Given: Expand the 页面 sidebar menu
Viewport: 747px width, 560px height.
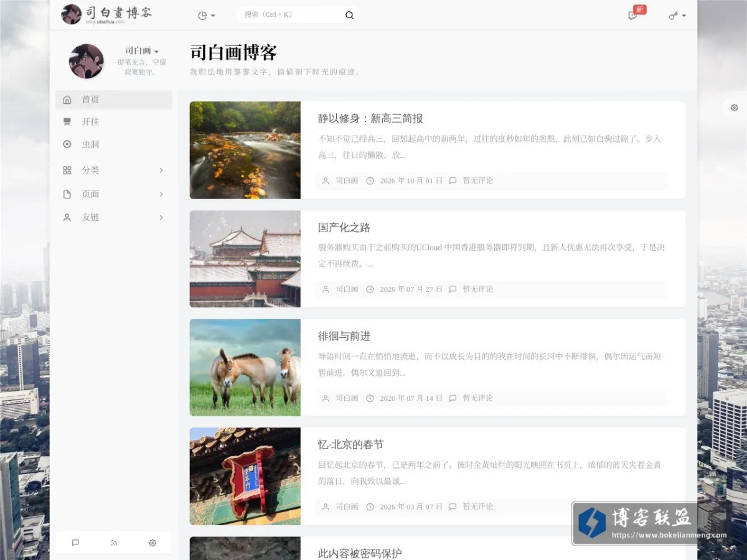Looking at the screenshot, I should coord(113,194).
